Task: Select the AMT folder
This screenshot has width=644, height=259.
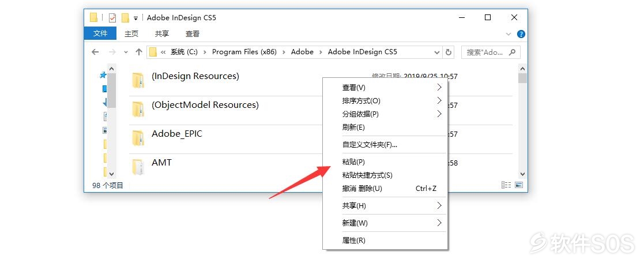Action: tap(162, 163)
